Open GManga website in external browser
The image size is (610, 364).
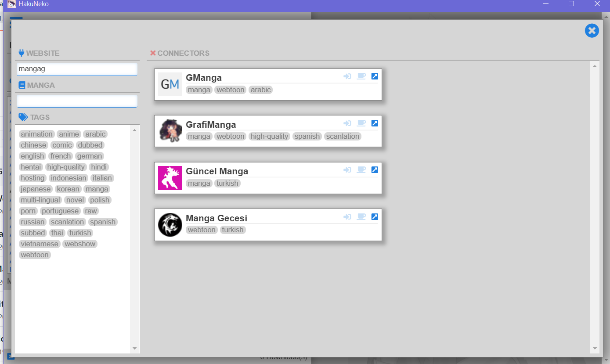pos(374,76)
